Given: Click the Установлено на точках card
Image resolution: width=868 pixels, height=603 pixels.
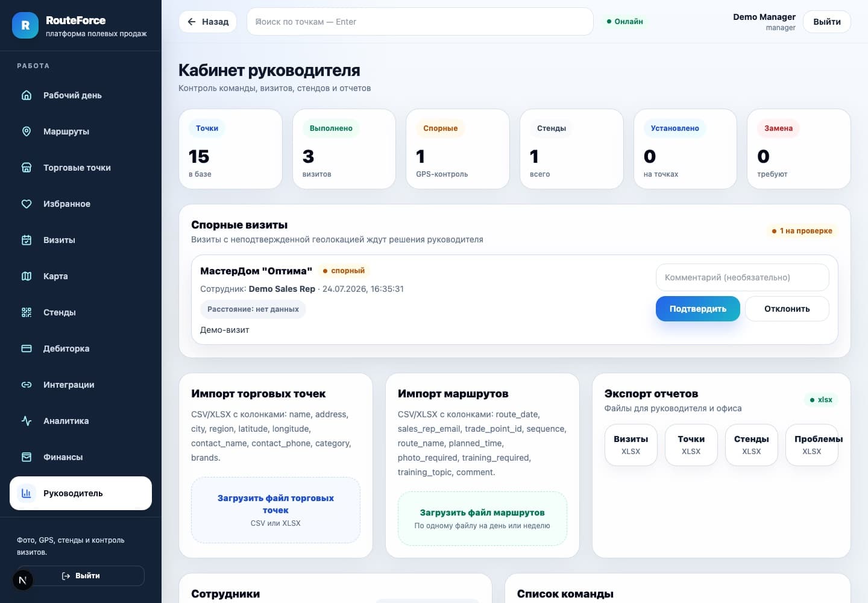Looking at the screenshot, I should pos(685,149).
